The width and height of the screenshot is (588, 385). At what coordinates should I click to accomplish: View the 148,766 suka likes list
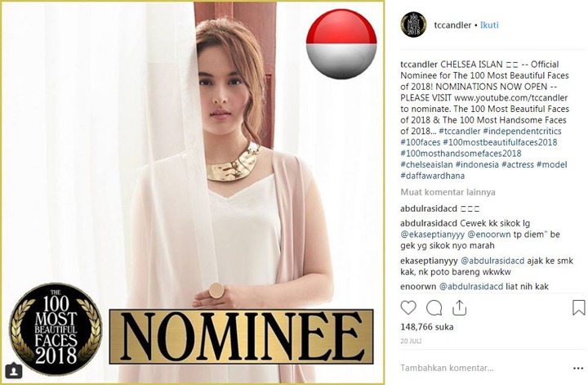427,327
